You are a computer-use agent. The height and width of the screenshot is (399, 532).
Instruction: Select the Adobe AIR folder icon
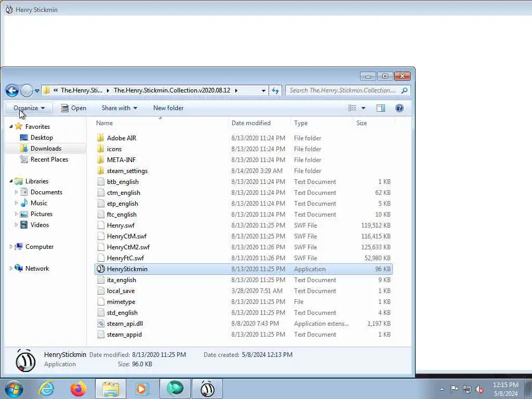100,138
